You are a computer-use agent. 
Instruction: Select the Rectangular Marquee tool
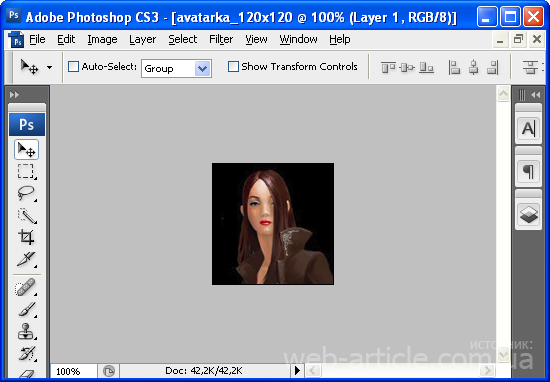(26, 172)
